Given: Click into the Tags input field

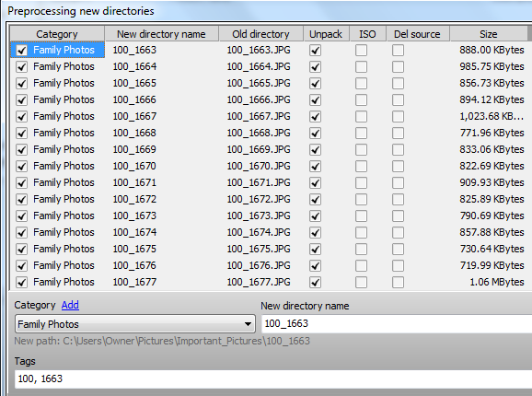Looking at the screenshot, I should click(273, 379).
